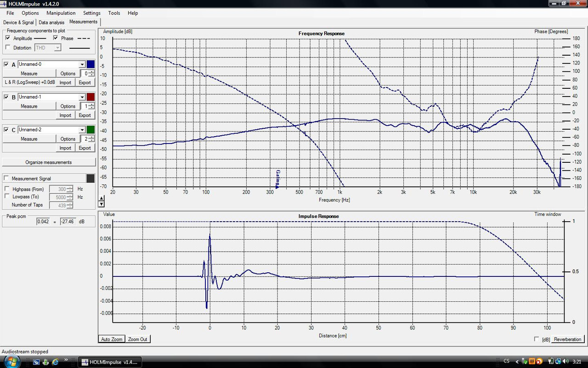The width and height of the screenshot is (588, 368).
Task: Click the CS language indicator
Action: pos(506,362)
